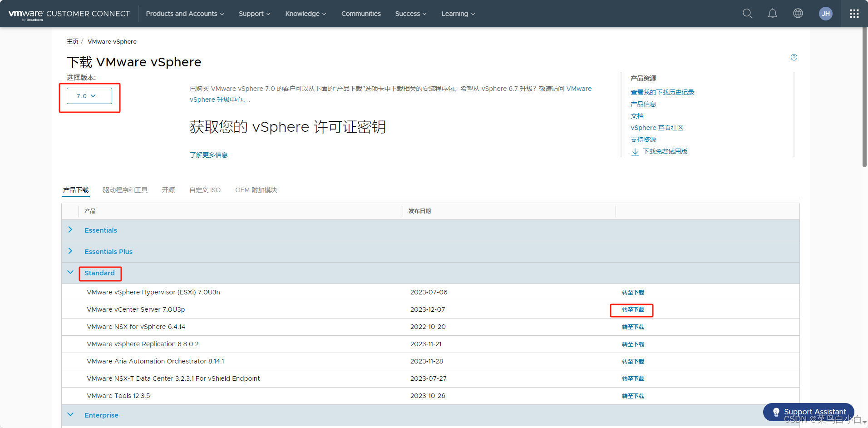
Task: Click the VMware Customer Connect logo
Action: tap(69, 14)
